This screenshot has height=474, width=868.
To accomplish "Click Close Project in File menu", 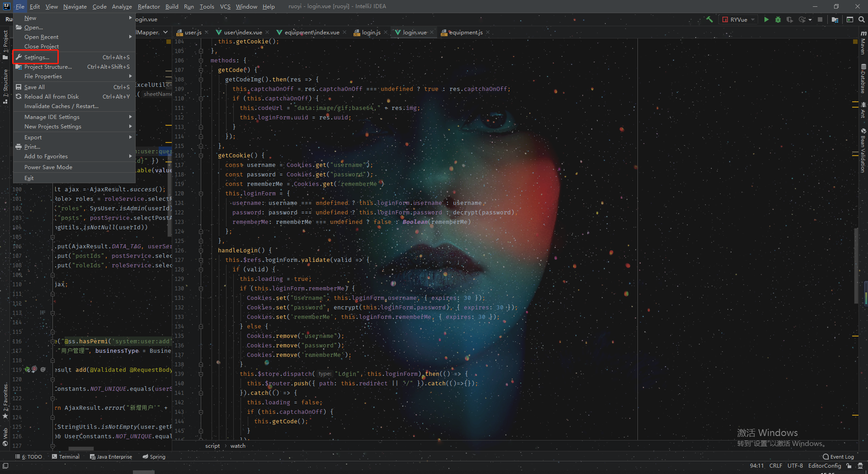I will pos(74,47).
